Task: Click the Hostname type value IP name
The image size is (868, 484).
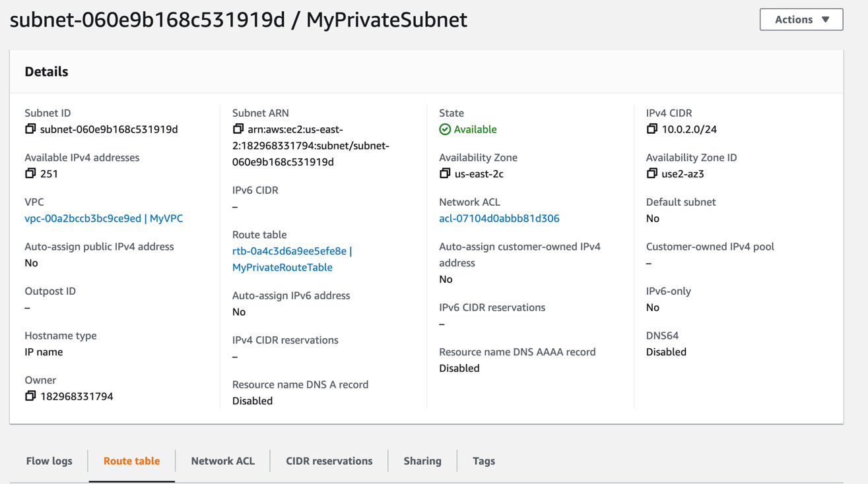Action: click(x=44, y=352)
